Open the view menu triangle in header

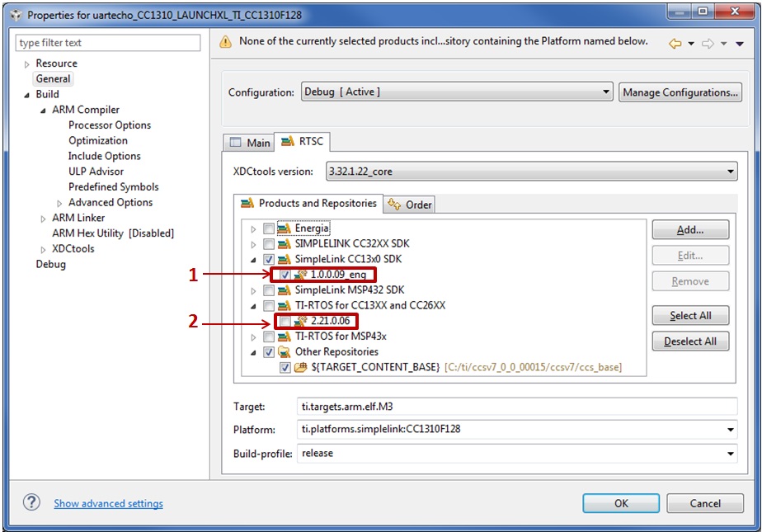(x=740, y=43)
